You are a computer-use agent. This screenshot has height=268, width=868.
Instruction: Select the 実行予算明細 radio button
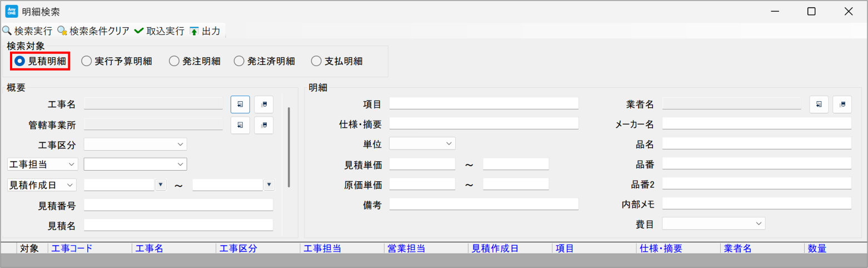86,61
